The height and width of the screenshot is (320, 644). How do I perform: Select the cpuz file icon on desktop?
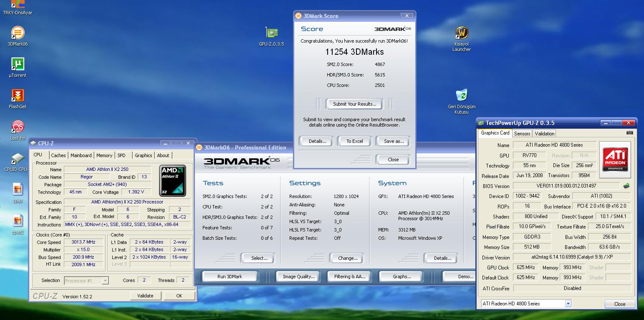18,193
